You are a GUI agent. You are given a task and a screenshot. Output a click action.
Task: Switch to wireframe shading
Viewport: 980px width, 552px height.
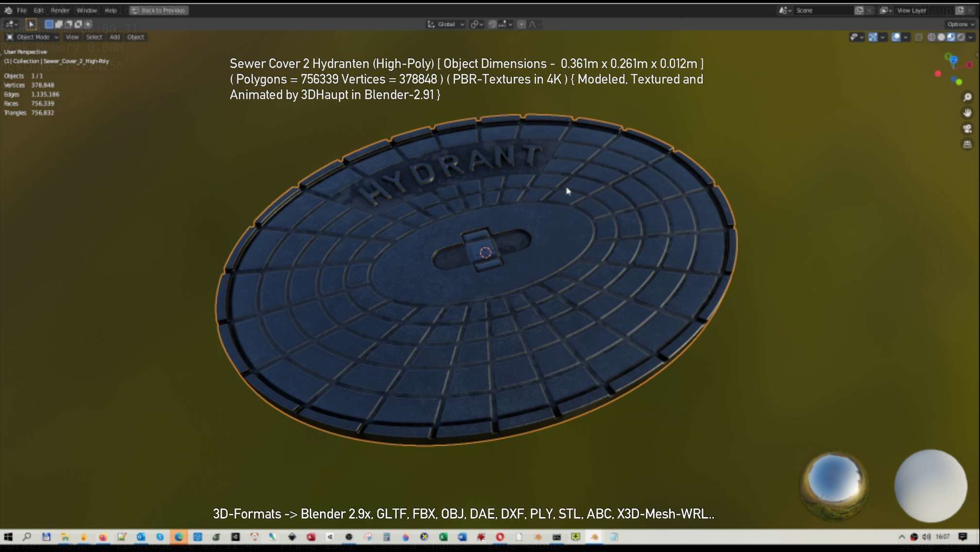click(x=931, y=37)
